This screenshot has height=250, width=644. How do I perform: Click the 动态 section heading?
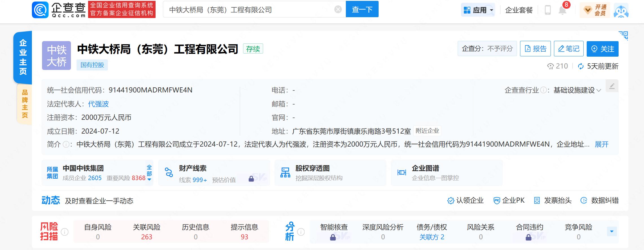[x=51, y=200]
